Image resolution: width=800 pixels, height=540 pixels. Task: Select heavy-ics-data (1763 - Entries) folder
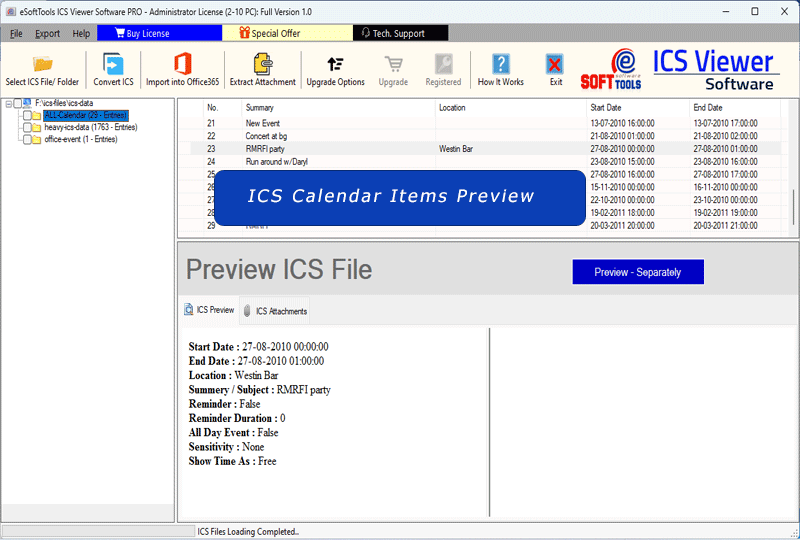[91, 127]
